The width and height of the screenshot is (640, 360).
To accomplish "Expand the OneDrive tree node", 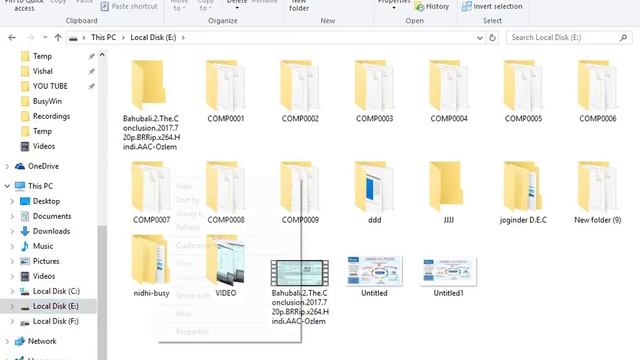I will (7, 167).
